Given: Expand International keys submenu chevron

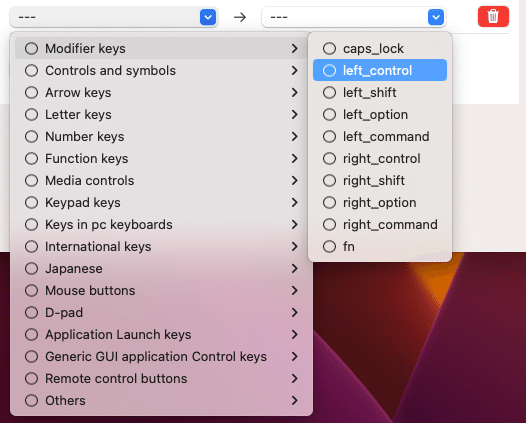Looking at the screenshot, I should (x=295, y=247).
